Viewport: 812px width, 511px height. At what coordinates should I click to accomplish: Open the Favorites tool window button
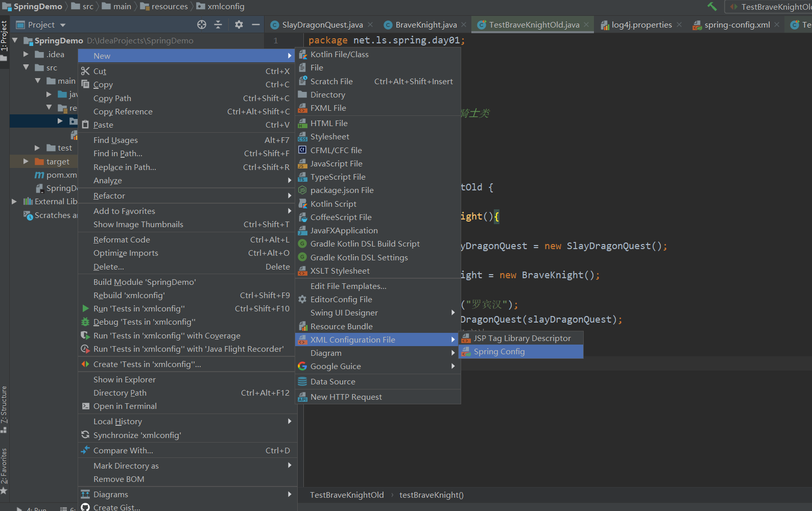click(4, 471)
